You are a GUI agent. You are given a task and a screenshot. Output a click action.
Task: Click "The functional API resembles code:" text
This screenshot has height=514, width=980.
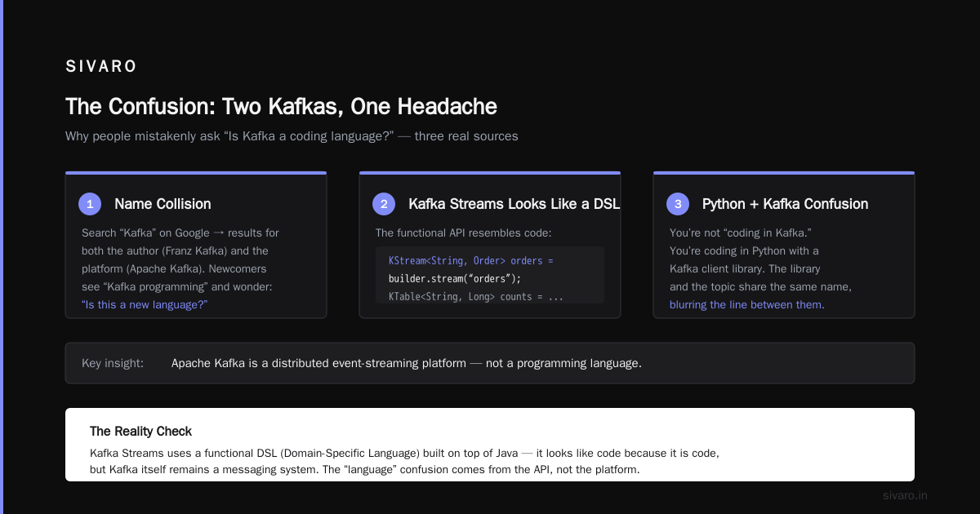click(463, 233)
